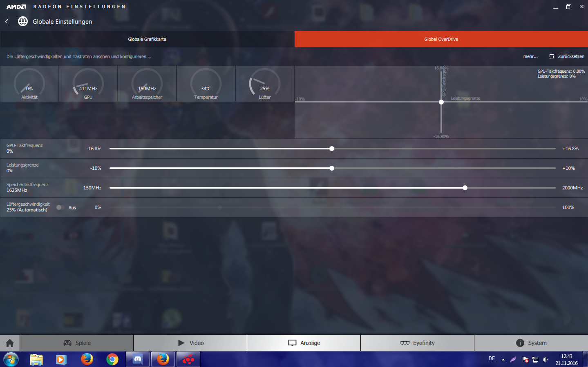Click the Aktivität 0% gauge
The width and height of the screenshot is (588, 367).
29,84
